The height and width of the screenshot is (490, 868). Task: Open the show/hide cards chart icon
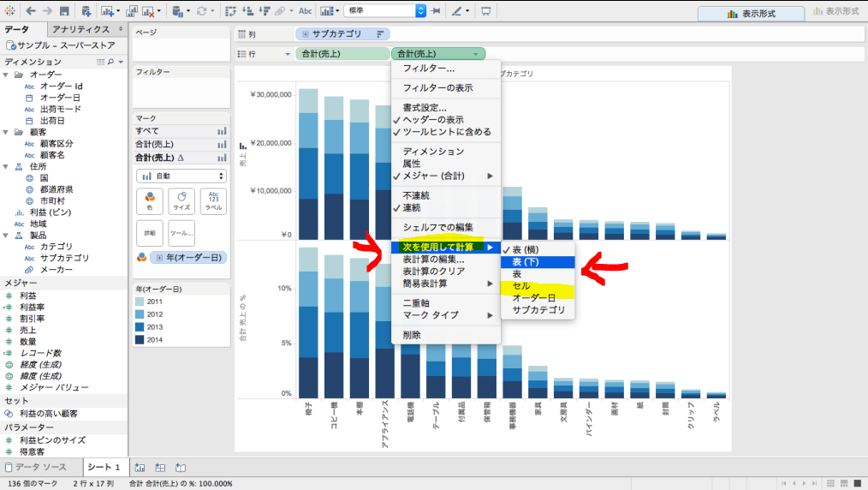[x=327, y=10]
